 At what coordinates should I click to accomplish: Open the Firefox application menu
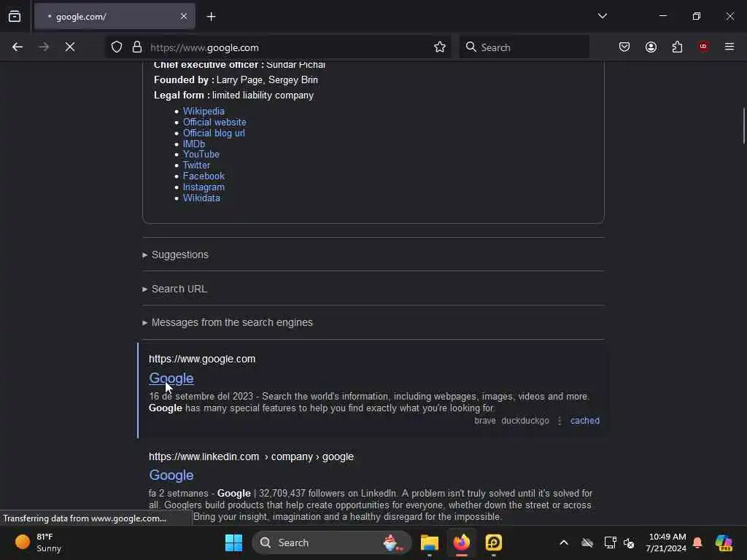729,47
